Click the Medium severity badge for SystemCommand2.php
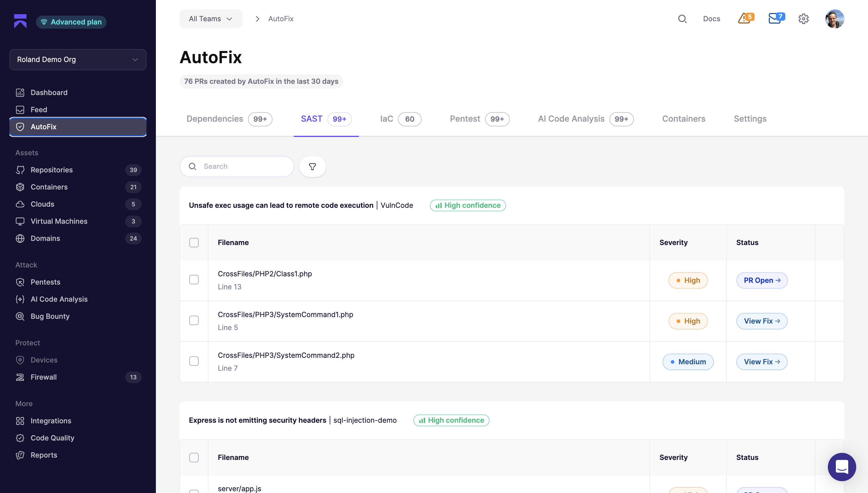Screen dimensions: 868x493 tap(688, 362)
